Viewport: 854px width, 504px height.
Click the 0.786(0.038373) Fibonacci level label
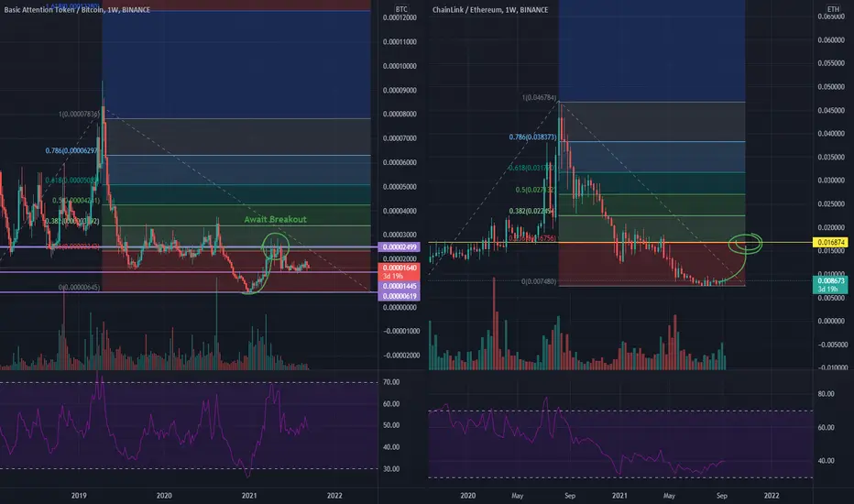tap(532, 137)
